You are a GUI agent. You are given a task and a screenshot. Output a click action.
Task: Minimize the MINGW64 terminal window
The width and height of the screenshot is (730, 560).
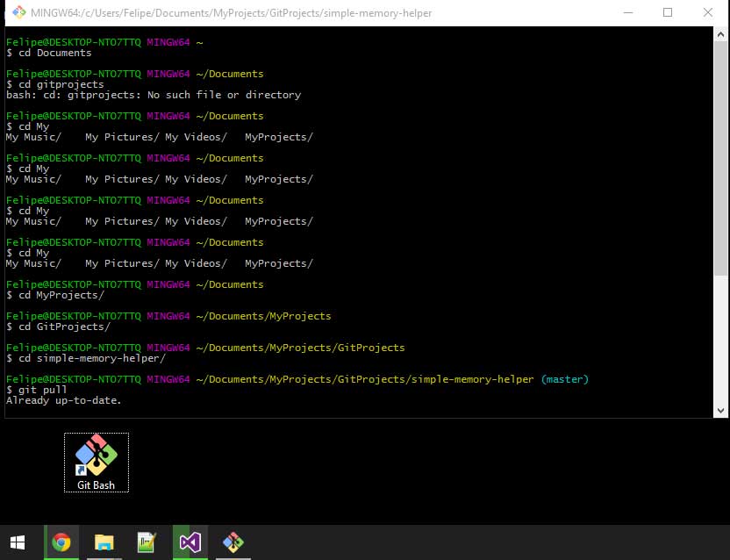click(x=628, y=12)
